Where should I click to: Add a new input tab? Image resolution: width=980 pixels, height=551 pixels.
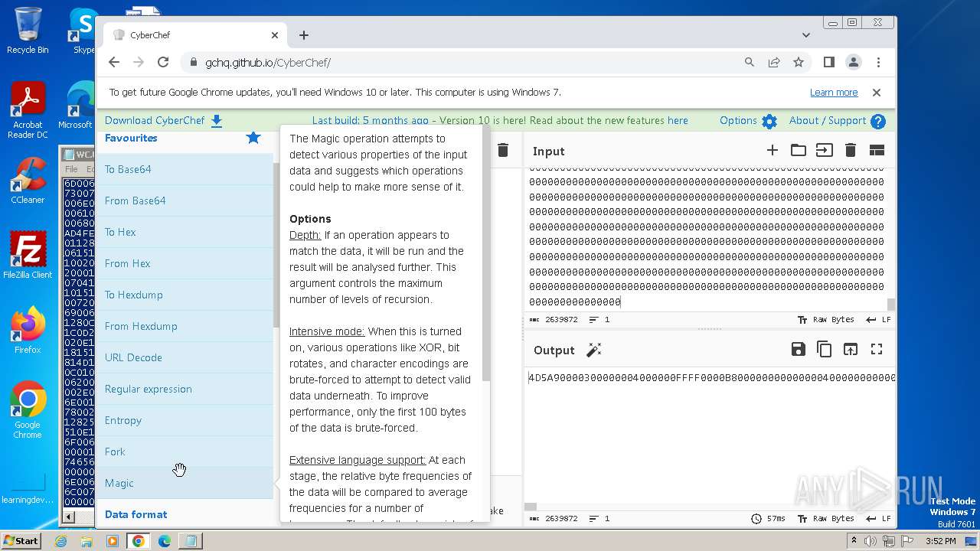click(773, 151)
